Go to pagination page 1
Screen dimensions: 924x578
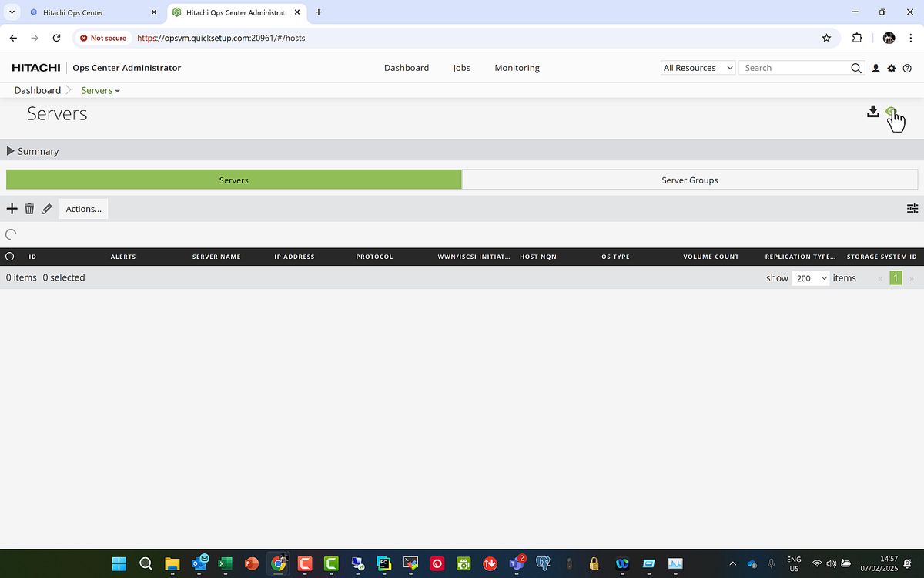(896, 278)
